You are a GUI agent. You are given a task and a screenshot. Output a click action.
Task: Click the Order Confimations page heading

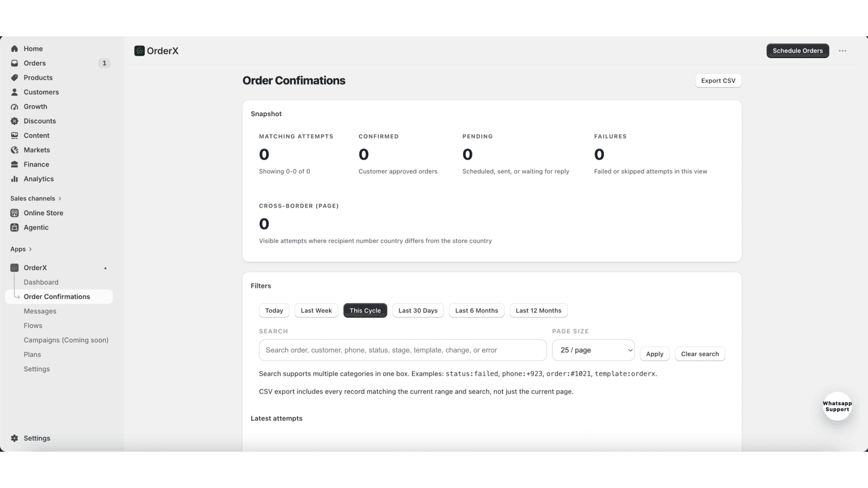(293, 81)
